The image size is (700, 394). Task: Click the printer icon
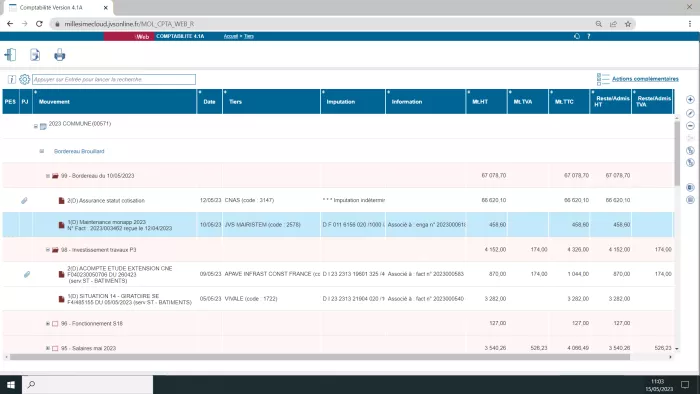tap(59, 55)
